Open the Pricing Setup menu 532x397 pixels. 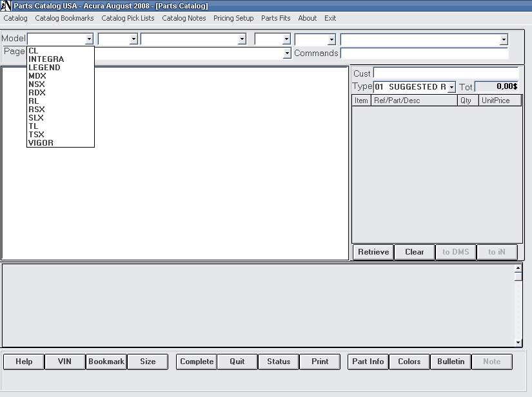(x=233, y=18)
